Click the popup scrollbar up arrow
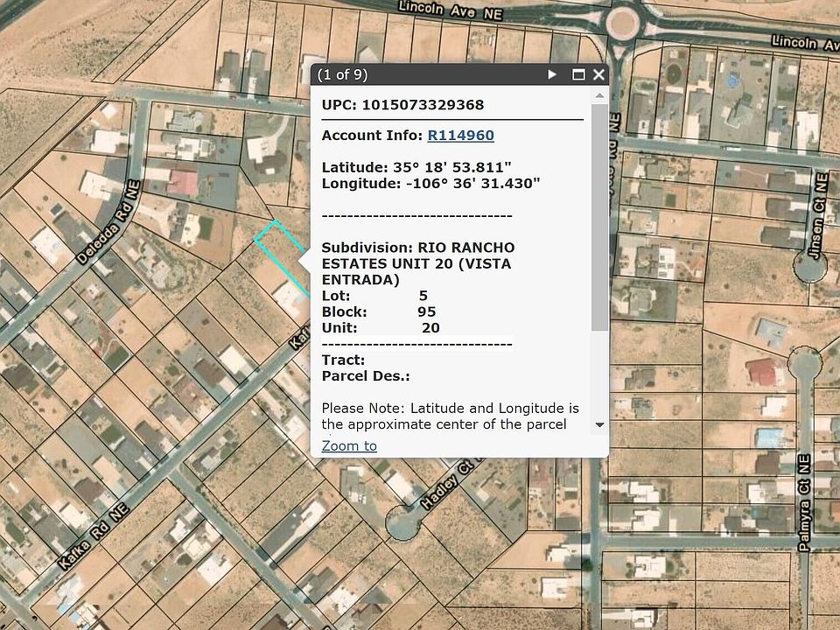The image size is (840, 630). click(x=599, y=94)
